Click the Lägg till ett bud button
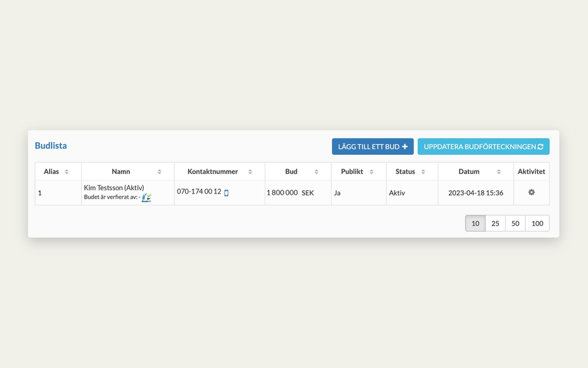Viewport: 588px width, 368px height. click(x=373, y=146)
